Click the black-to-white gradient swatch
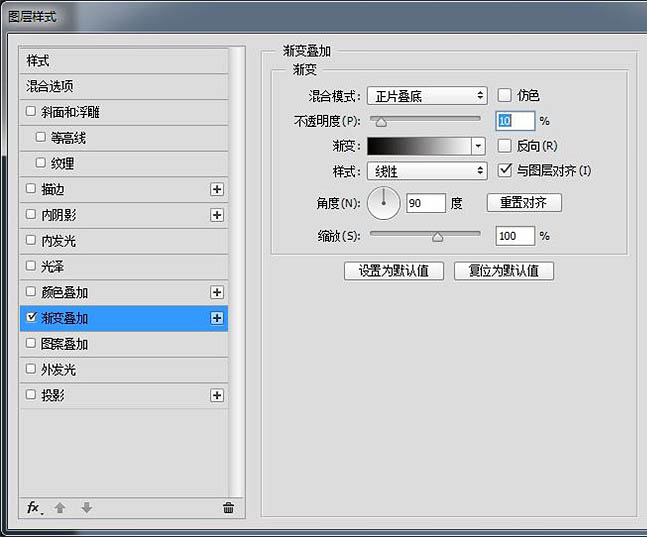The height and width of the screenshot is (537, 647). pos(418,146)
